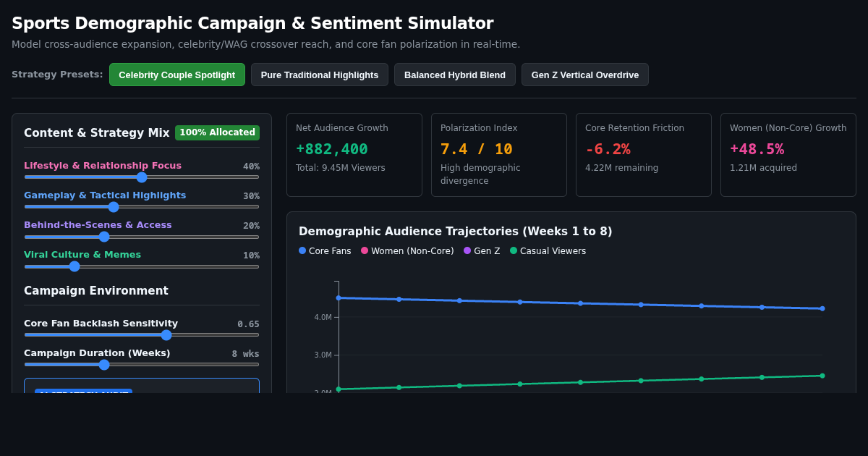The image size is (868, 456).
Task: Adjust the Gameplay & Tactical Highlights slider
Action: click(x=142, y=206)
